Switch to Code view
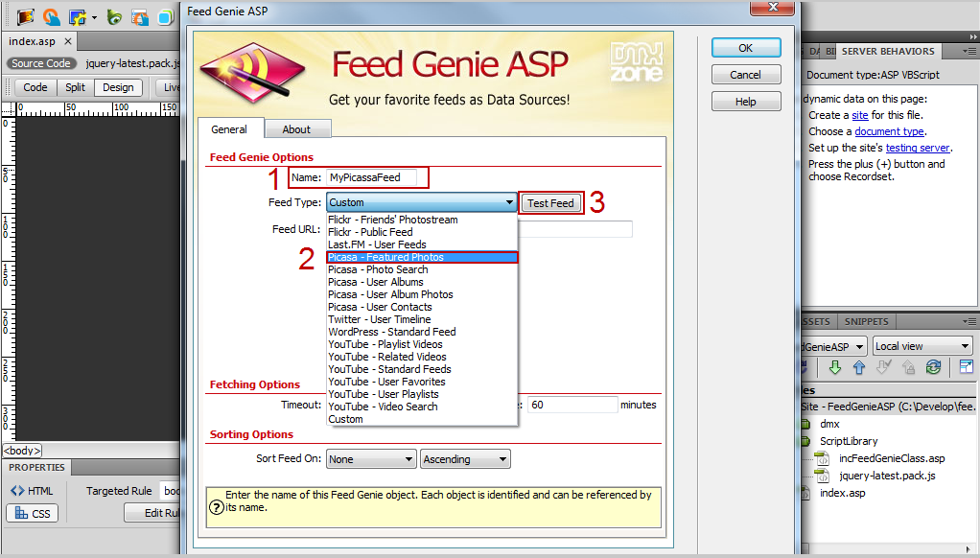This screenshot has width=980, height=558. click(x=35, y=87)
